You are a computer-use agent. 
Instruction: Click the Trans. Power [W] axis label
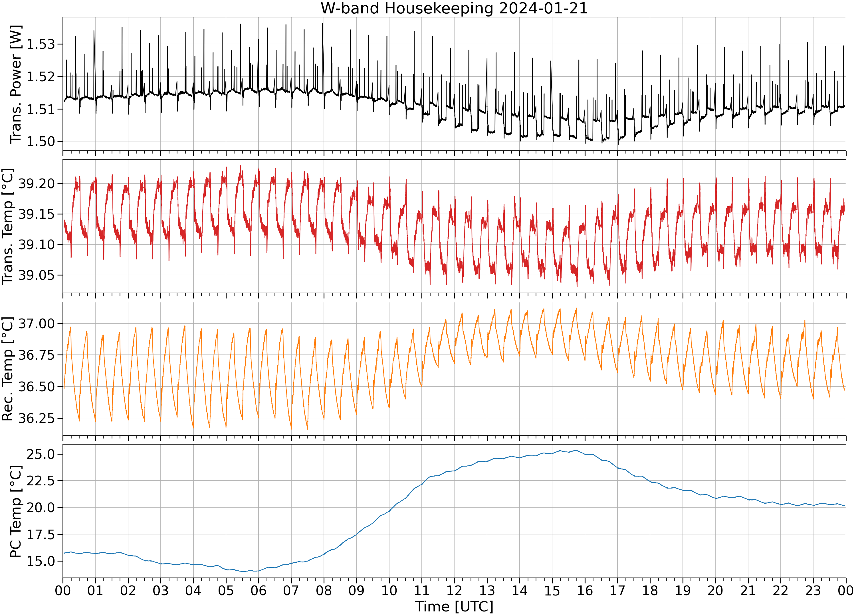[15, 84]
